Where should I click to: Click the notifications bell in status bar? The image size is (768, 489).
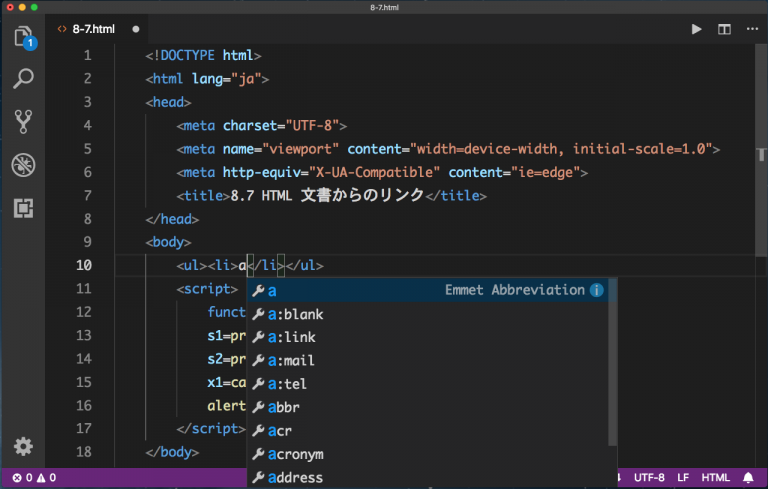748,477
